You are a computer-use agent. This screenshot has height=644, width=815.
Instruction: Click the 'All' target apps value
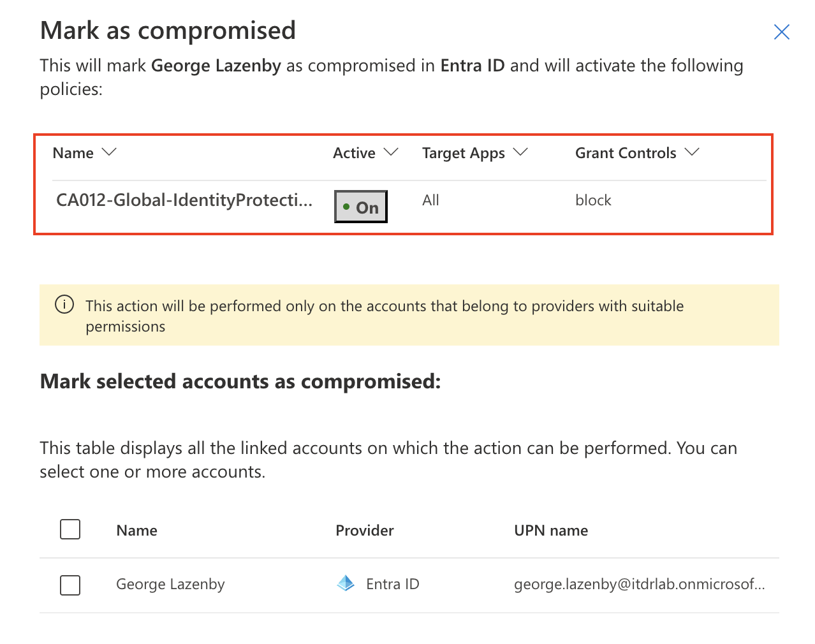(430, 200)
